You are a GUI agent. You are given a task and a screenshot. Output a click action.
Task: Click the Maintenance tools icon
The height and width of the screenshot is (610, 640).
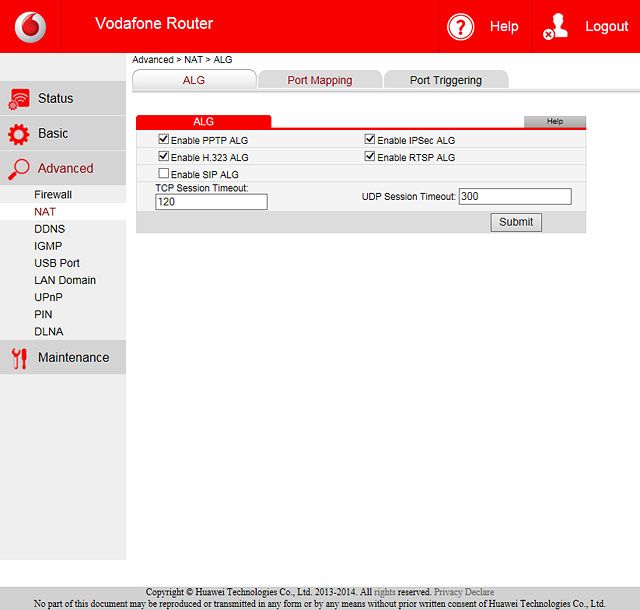[19, 358]
